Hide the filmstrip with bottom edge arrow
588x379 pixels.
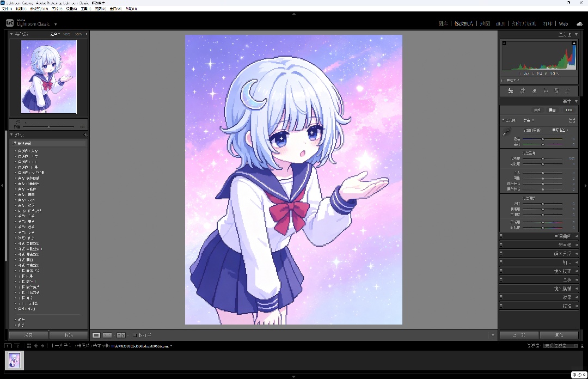coord(293,376)
